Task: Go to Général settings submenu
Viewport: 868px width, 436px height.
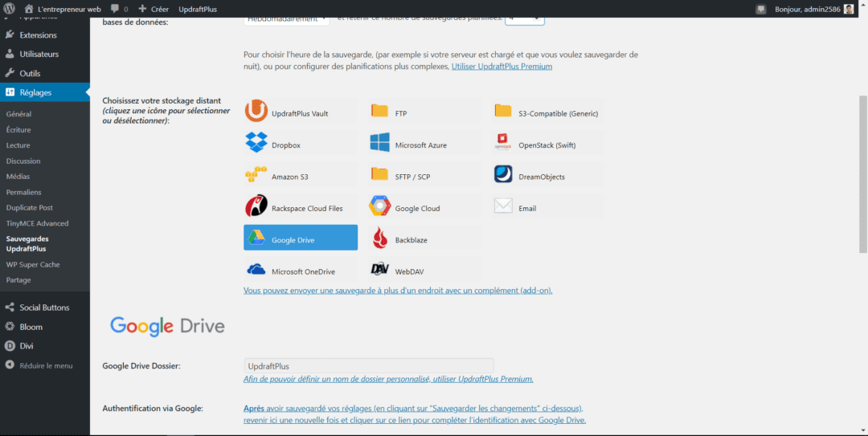Action: pyautogui.click(x=18, y=114)
